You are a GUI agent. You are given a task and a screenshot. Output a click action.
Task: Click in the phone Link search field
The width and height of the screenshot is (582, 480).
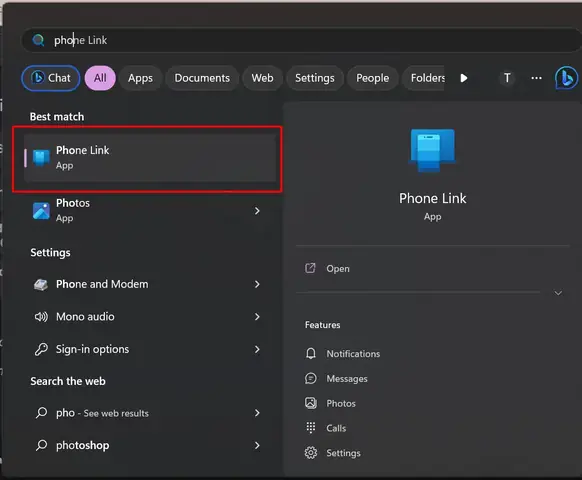[301, 40]
